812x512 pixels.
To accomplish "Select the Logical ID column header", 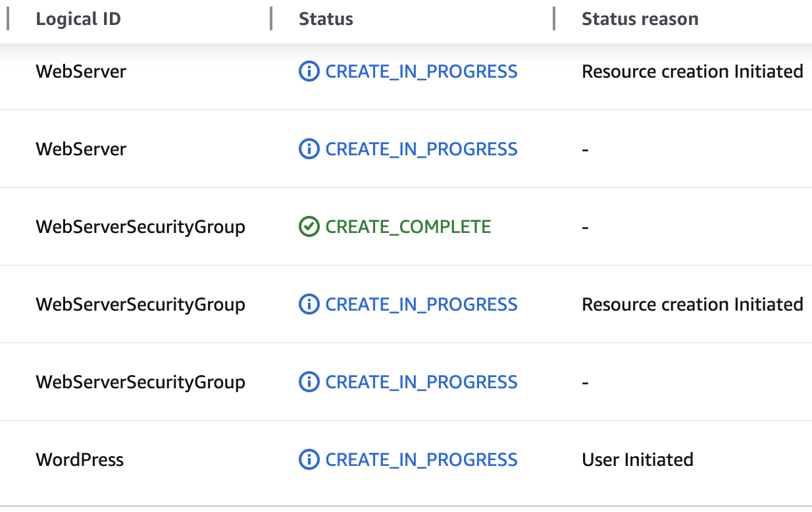I will [x=78, y=18].
